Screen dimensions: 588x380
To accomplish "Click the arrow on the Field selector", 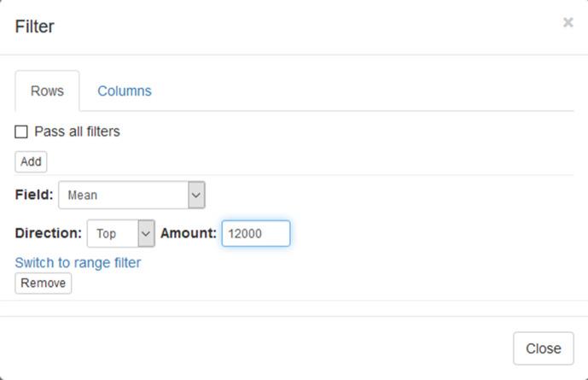I will point(196,195).
